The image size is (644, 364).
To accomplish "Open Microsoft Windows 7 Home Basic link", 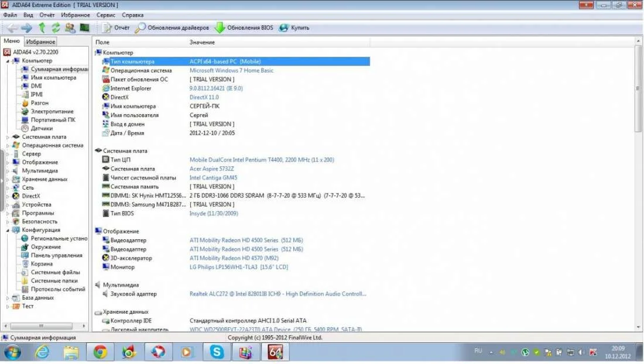I will pos(231,71).
